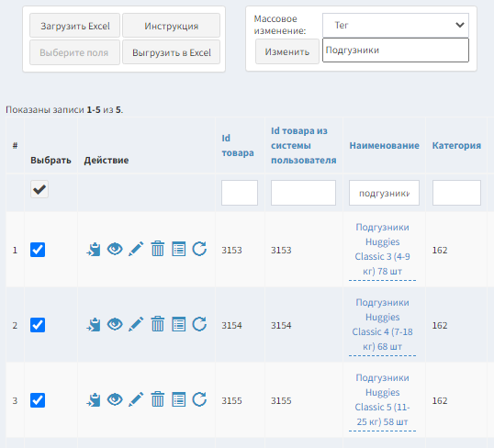Click the Загрузить Excel button
This screenshot has width=494, height=448.
[75, 26]
